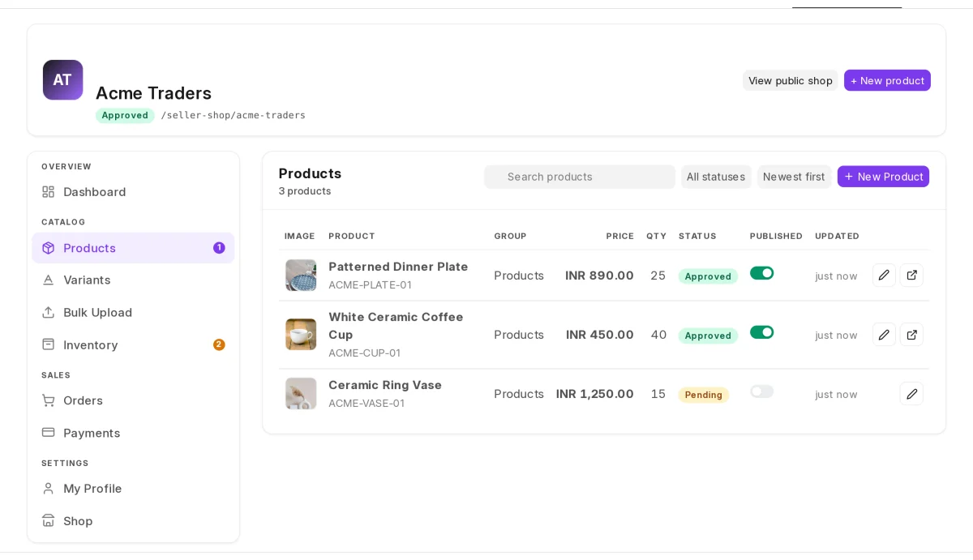
Task: Navigate to Inventory
Action: (133, 344)
